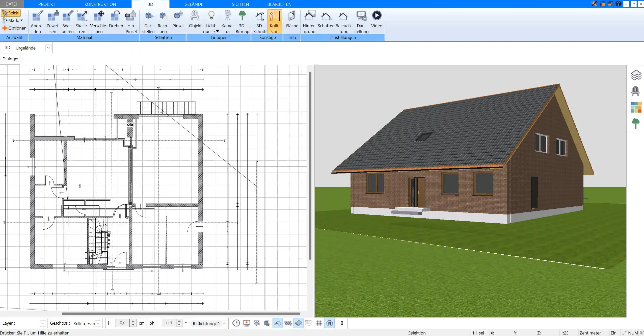Insert a Kamera

[x=228, y=22]
